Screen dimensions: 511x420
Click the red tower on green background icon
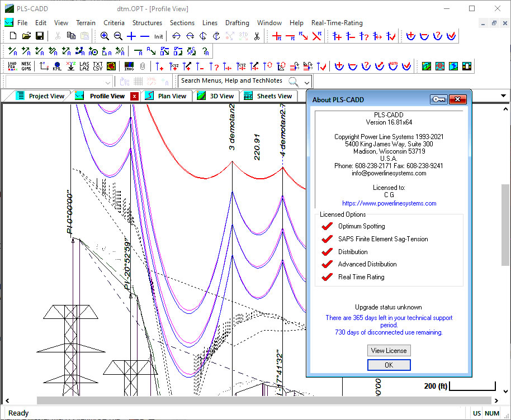click(440, 66)
